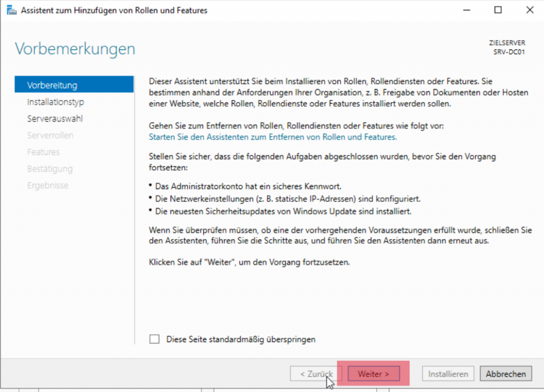Maximize the wizard window

pyautogui.click(x=498, y=10)
